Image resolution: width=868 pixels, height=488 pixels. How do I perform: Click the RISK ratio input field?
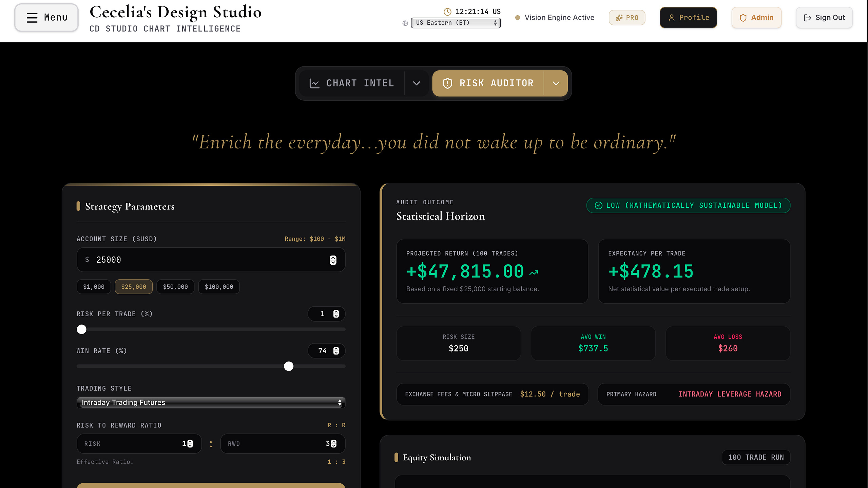point(139,444)
